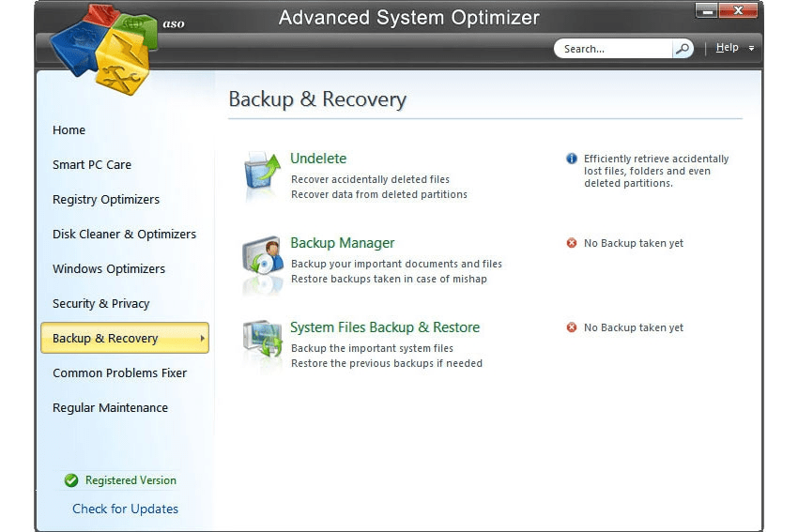798x532 pixels.
Task: Click inside the Search input field
Action: tap(614, 49)
